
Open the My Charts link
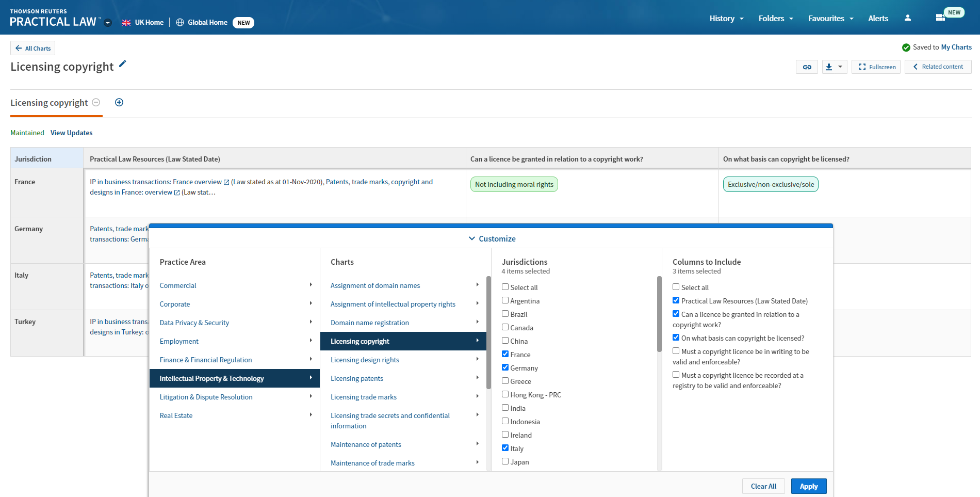956,47
